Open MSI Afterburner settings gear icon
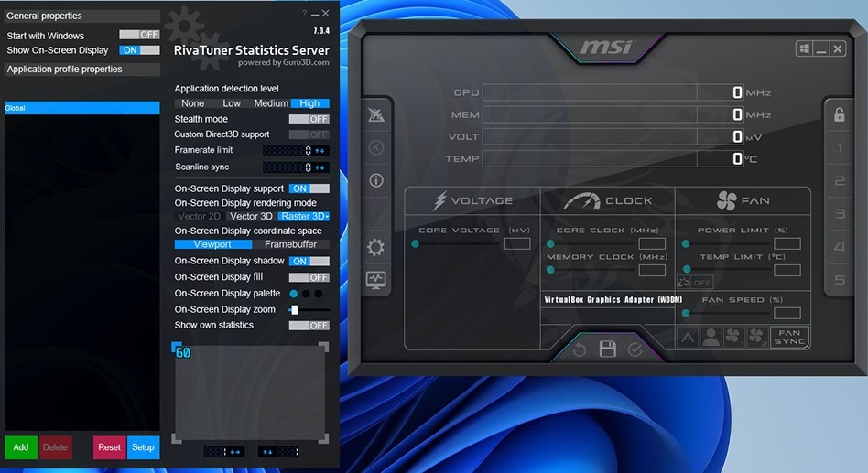Screen dimensions: 868x473 (376, 247)
